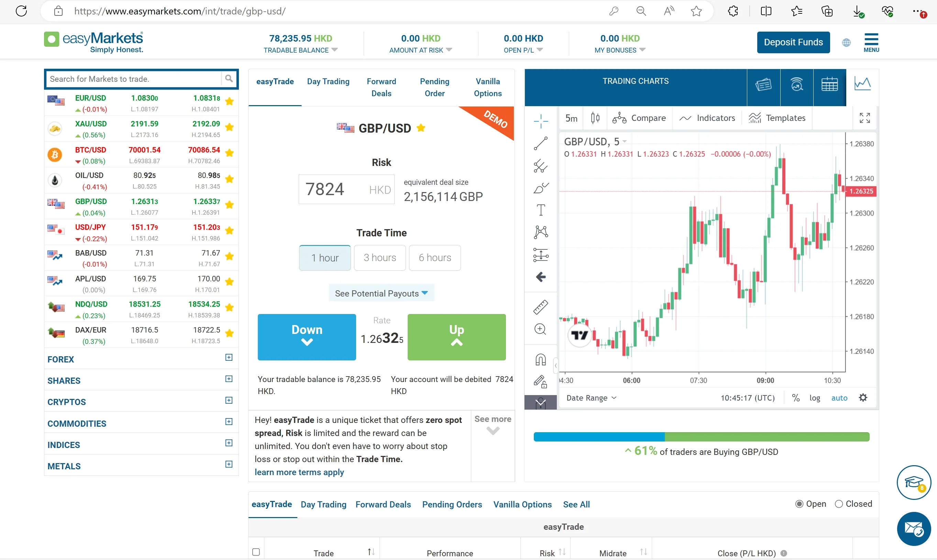Click the back arrow in chart toolbar
Image resolution: width=937 pixels, height=560 pixels.
541,277
